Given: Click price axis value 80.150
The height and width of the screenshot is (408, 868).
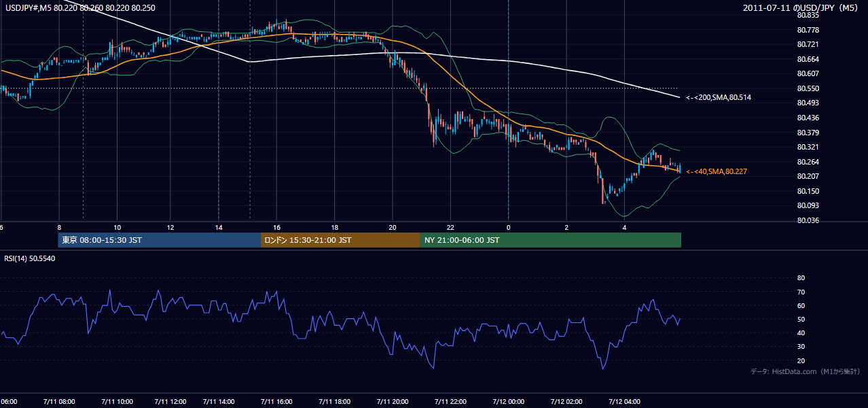Looking at the screenshot, I should click(808, 191).
